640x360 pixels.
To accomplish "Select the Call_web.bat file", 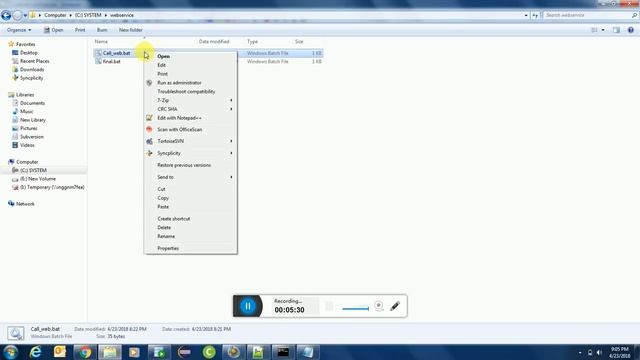I will point(116,53).
